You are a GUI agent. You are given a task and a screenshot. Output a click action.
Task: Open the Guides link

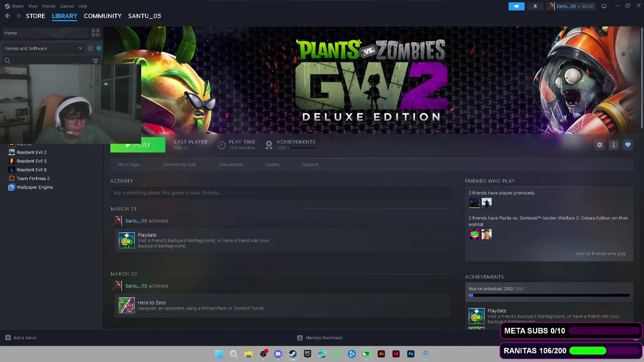[272, 164]
